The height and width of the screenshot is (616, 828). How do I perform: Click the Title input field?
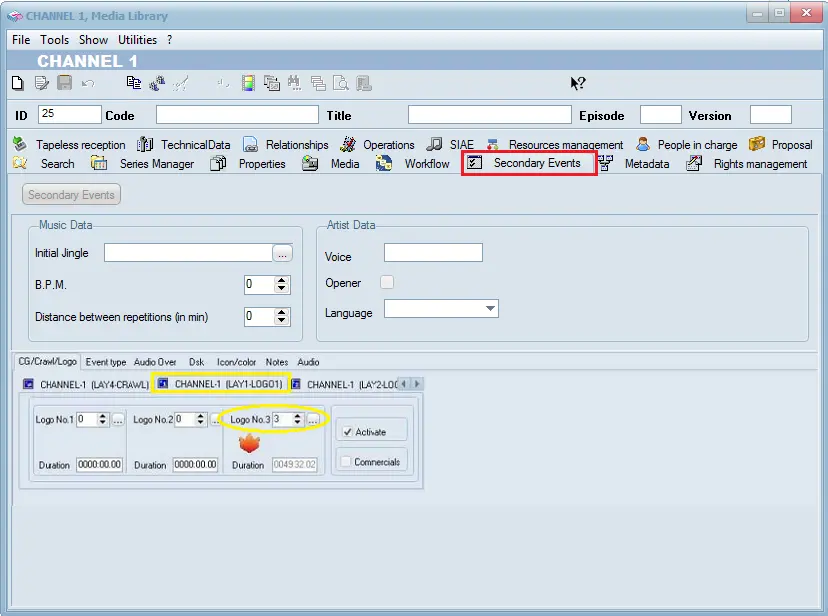(489, 115)
